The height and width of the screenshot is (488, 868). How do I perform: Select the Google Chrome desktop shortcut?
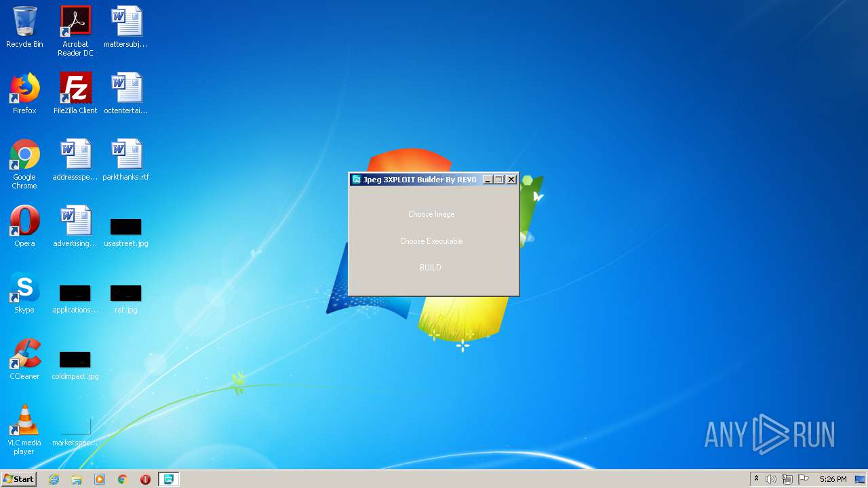(x=24, y=165)
